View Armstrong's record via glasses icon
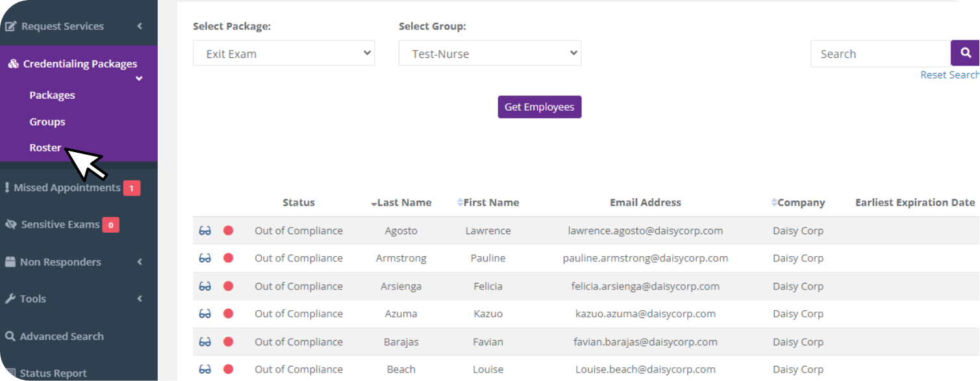Viewport: 980px width, 381px height. [x=205, y=258]
